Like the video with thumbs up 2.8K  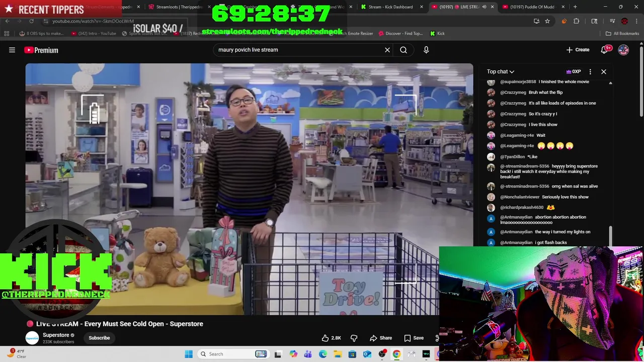[331, 338]
